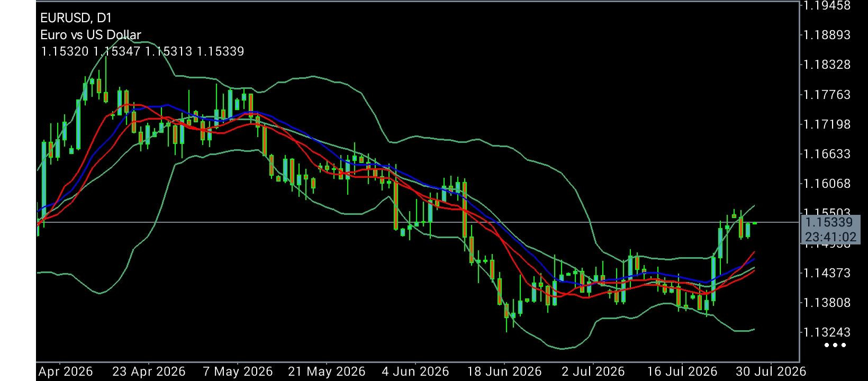
Task: Click the 1.14373 price axis label
Action: point(827,273)
